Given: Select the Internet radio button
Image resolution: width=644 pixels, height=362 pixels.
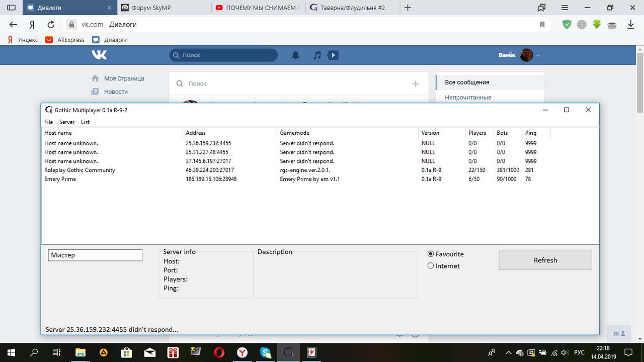Looking at the screenshot, I should pyautogui.click(x=431, y=266).
